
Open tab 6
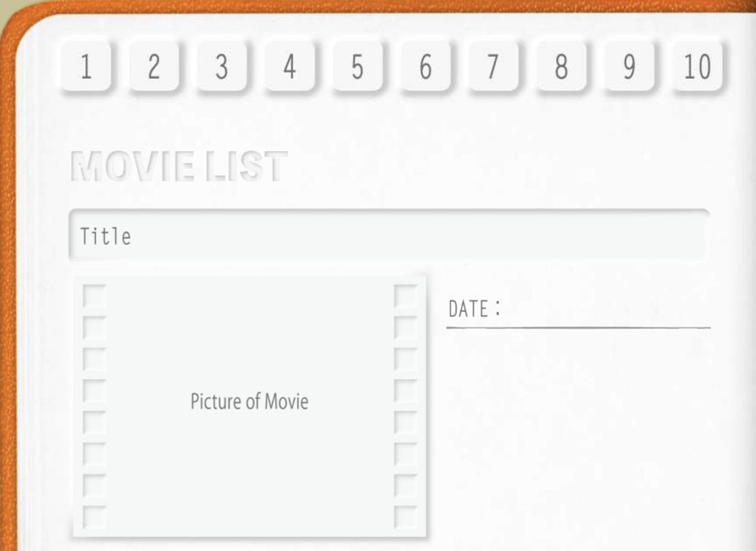(x=425, y=66)
